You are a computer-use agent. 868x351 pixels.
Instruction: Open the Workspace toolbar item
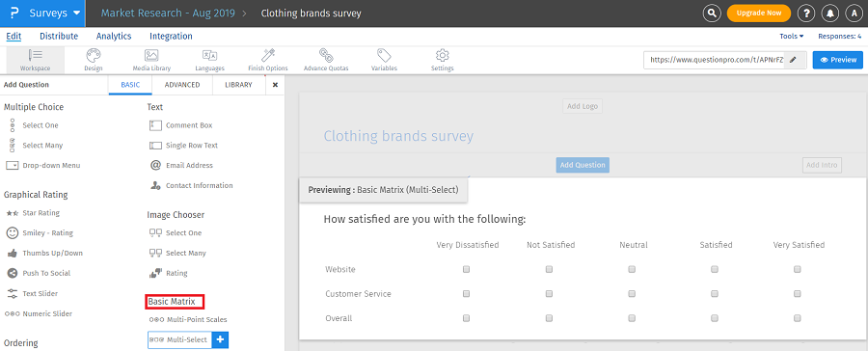35,61
